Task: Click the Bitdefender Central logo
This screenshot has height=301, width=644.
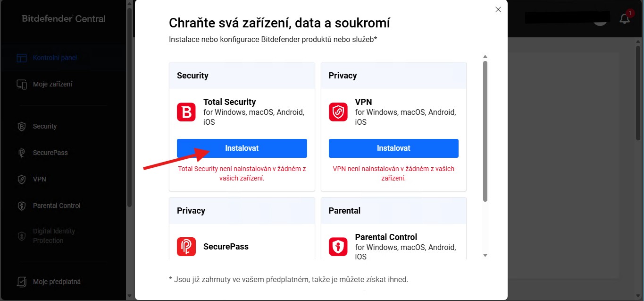Action: pos(64,19)
